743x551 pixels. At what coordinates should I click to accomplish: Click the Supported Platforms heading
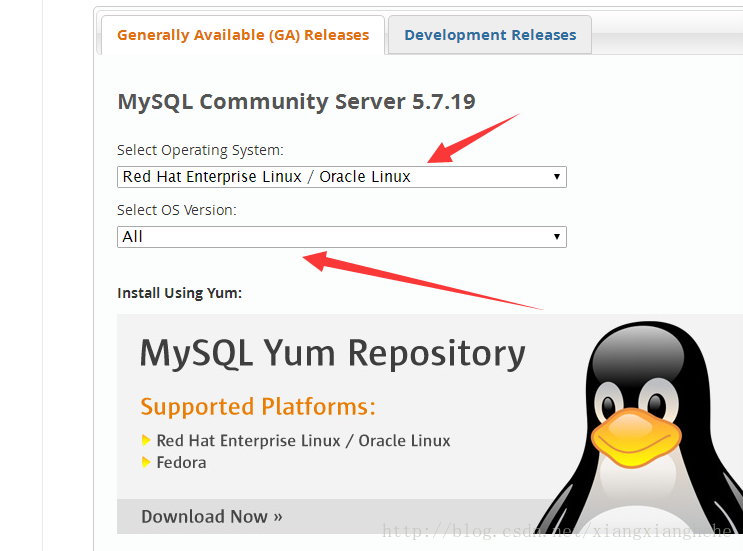tap(258, 406)
